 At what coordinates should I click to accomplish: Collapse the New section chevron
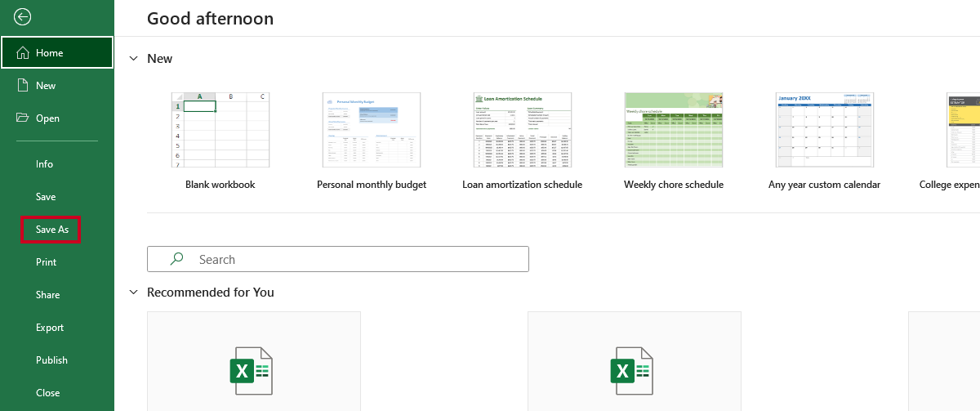133,59
